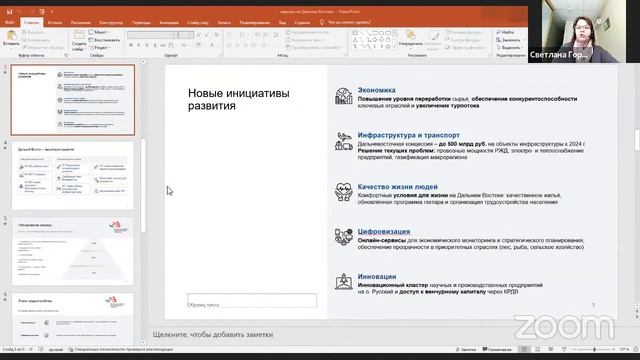The height and width of the screenshot is (360, 640).
Task: Click the 'Цифровизация' heading
Action: 384,231
